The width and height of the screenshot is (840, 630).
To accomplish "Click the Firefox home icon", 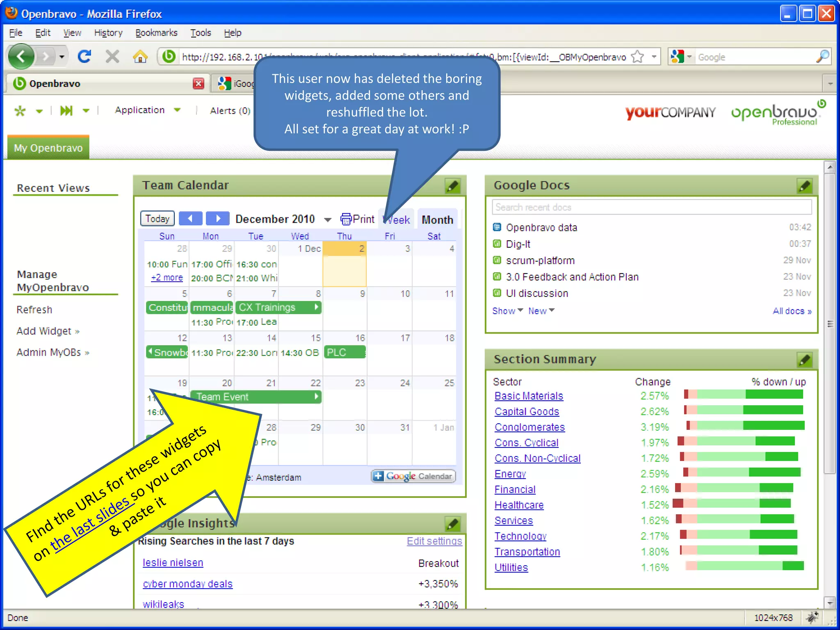I will [140, 56].
